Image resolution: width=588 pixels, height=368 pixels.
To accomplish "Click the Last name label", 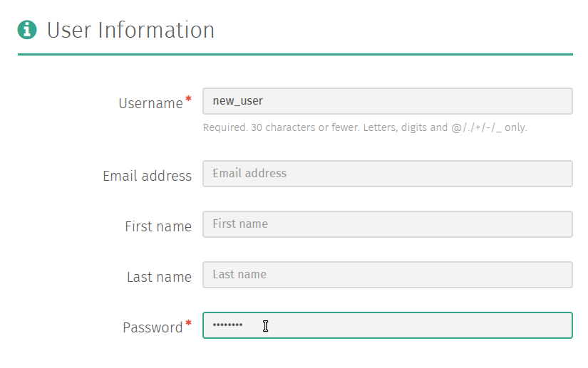I will coord(159,277).
